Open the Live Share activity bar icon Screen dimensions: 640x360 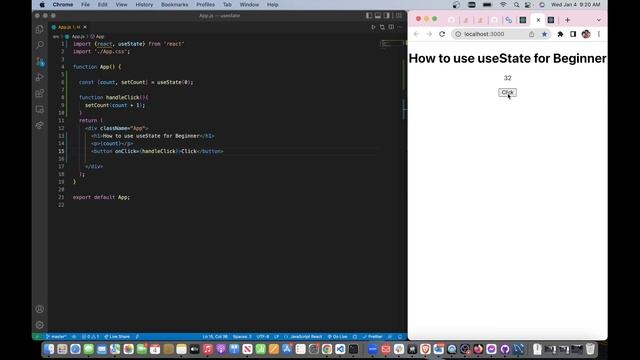[x=40, y=125]
